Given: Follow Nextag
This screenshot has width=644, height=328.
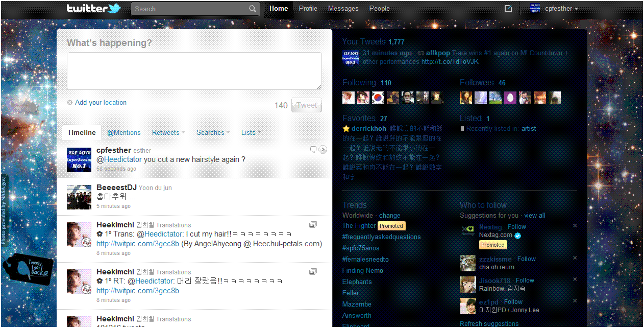Looking at the screenshot, I should 517,227.
